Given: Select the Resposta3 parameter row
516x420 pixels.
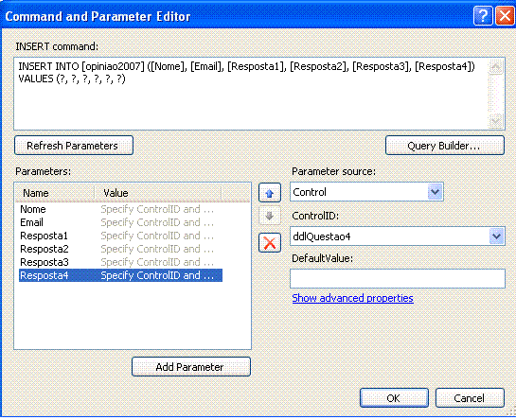Looking at the screenshot, I should coord(120,262).
